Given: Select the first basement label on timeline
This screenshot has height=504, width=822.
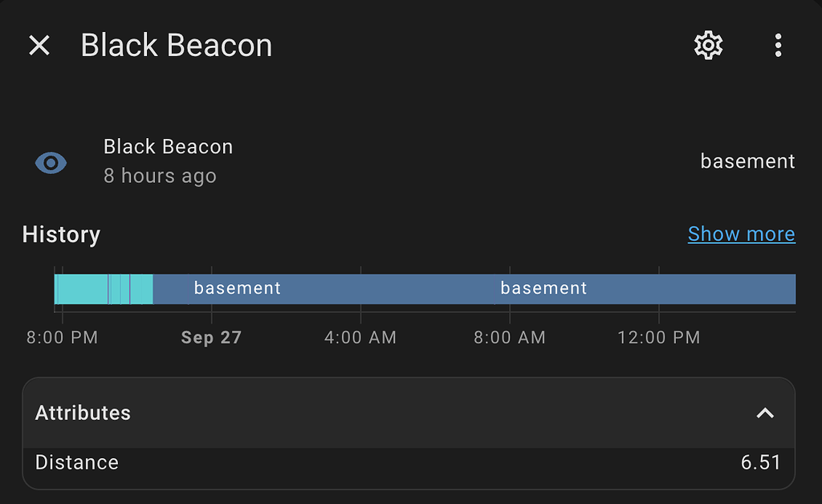Looking at the screenshot, I should (238, 288).
